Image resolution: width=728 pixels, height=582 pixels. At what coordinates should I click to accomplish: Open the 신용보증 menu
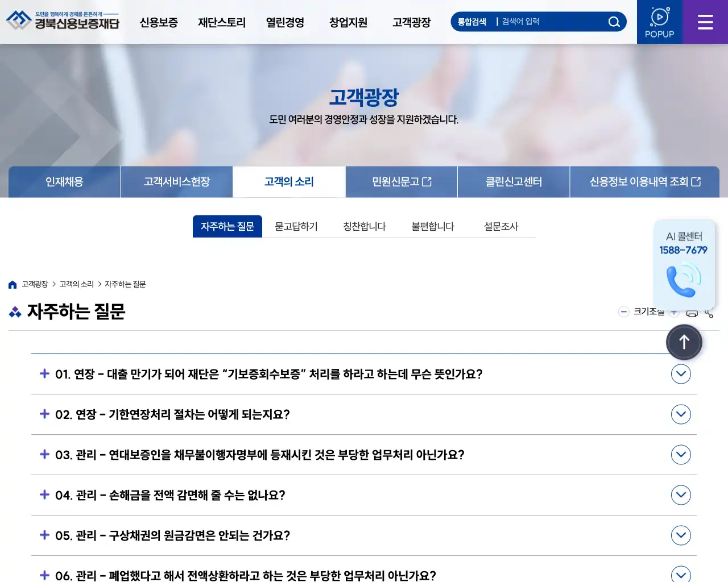pyautogui.click(x=159, y=22)
